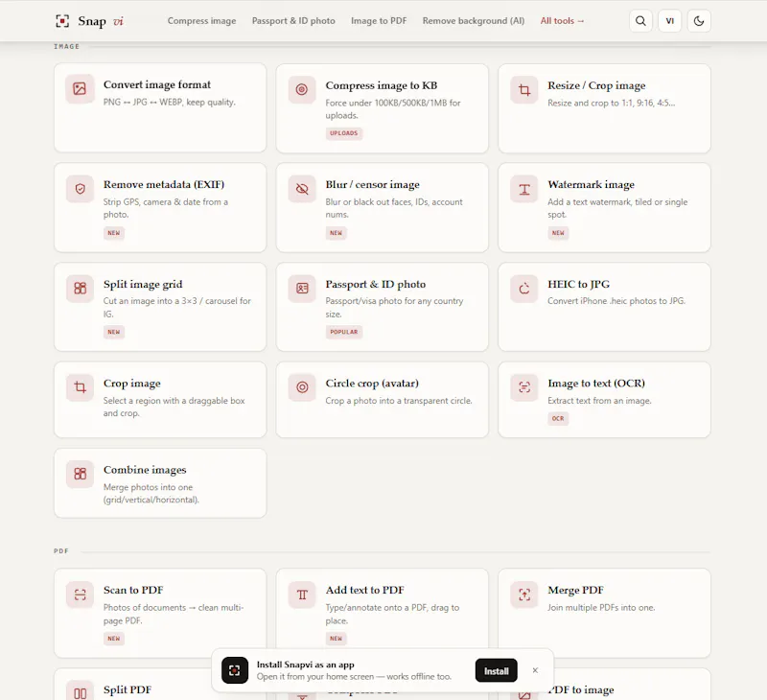Click Convert image format icon
The height and width of the screenshot is (700, 767).
click(80, 88)
